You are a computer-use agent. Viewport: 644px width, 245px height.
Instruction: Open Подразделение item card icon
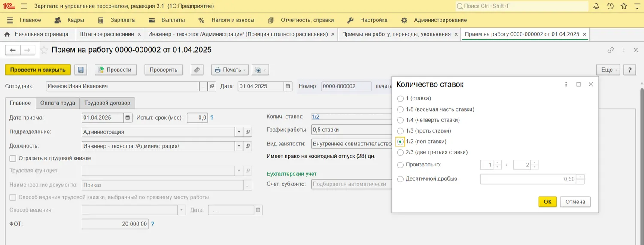pos(247,132)
